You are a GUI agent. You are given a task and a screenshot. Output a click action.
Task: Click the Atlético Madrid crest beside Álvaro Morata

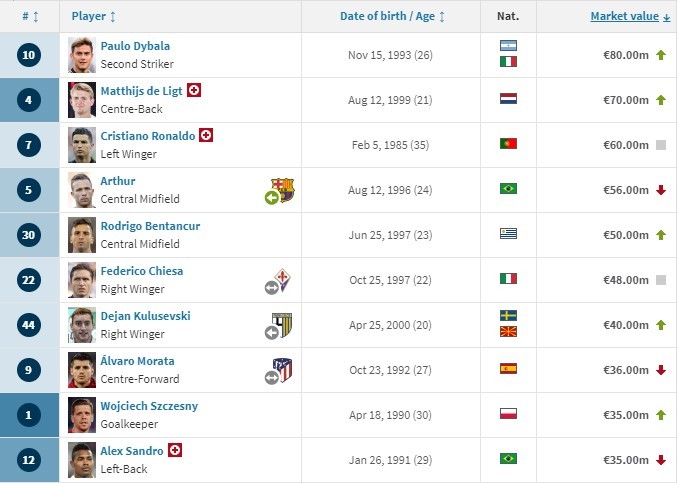tap(284, 370)
